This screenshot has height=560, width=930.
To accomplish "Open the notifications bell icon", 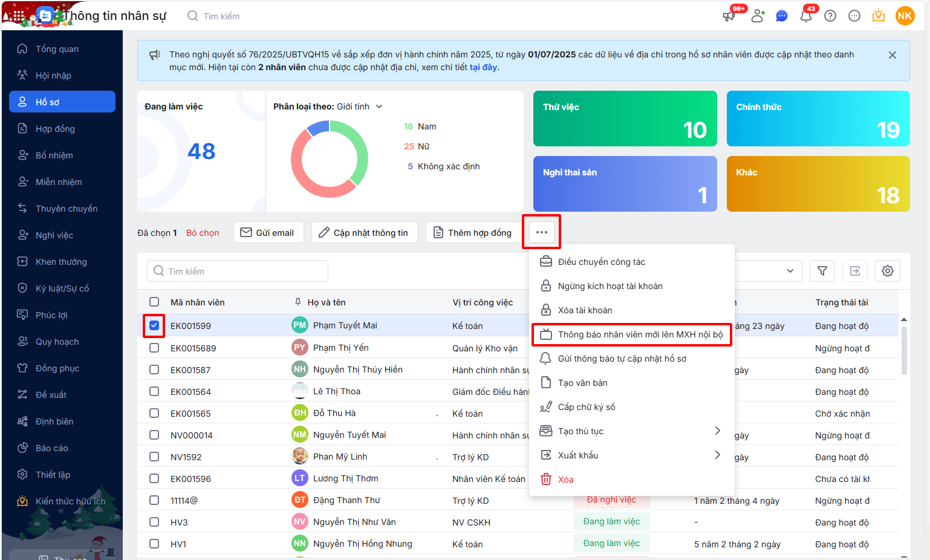I will [805, 16].
